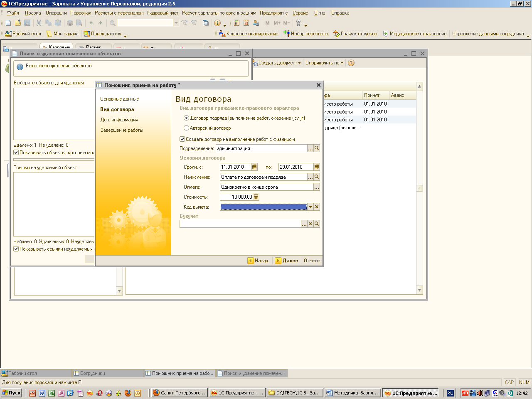Click ellipsis select button for Начисление
This screenshot has height=399, width=532.
pos(310,177)
